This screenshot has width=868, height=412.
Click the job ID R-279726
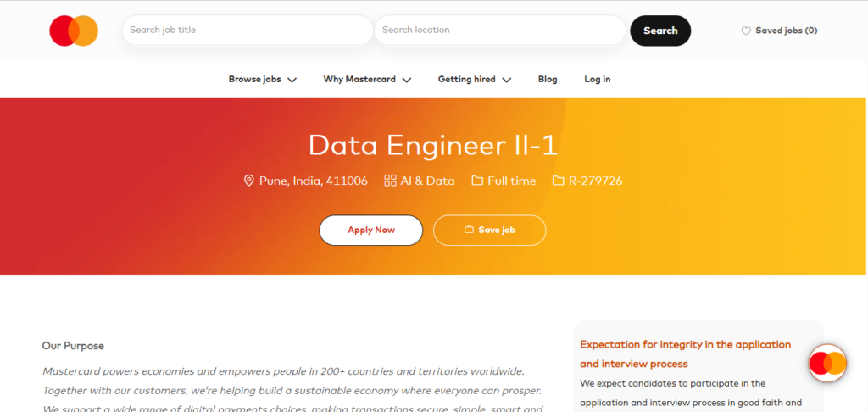pyautogui.click(x=596, y=181)
